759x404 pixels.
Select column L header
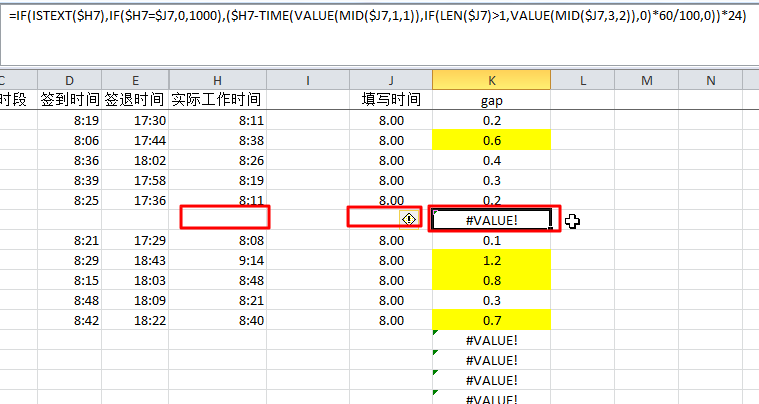(582, 80)
